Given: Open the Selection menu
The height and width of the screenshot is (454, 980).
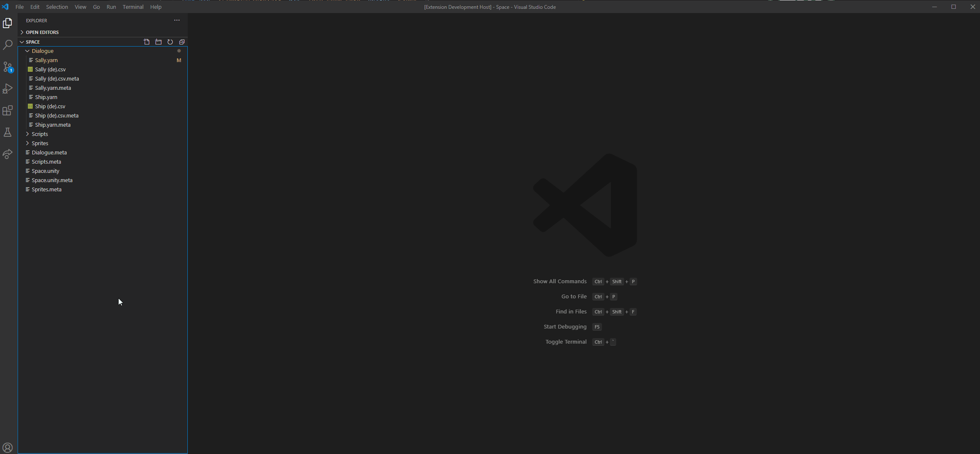Looking at the screenshot, I should [x=57, y=7].
